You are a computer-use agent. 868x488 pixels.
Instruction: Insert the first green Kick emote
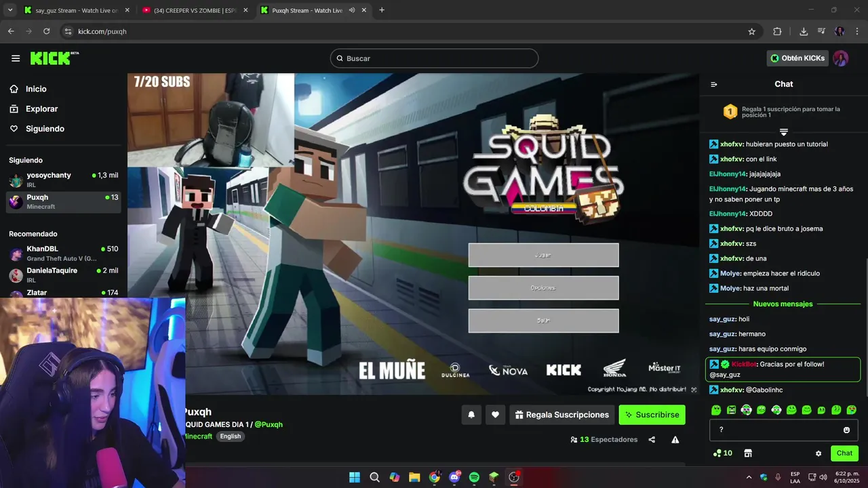716,410
